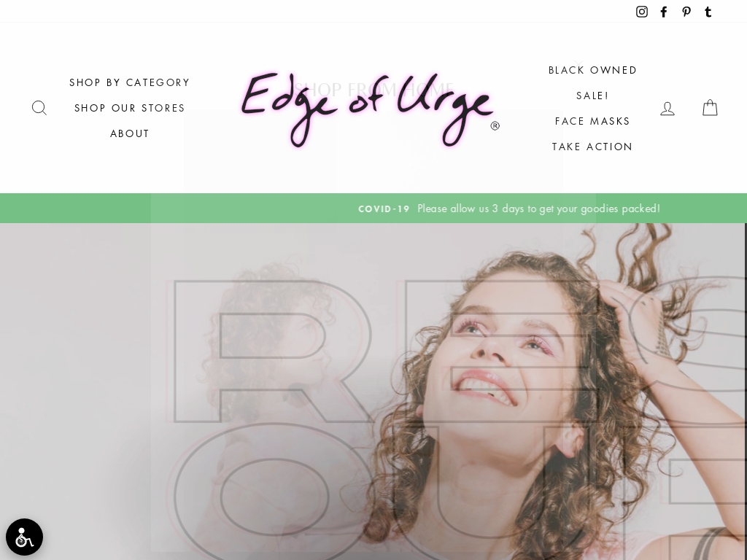Open the shopping cart bag icon
Image resolution: width=747 pixels, height=560 pixels.
(710, 108)
